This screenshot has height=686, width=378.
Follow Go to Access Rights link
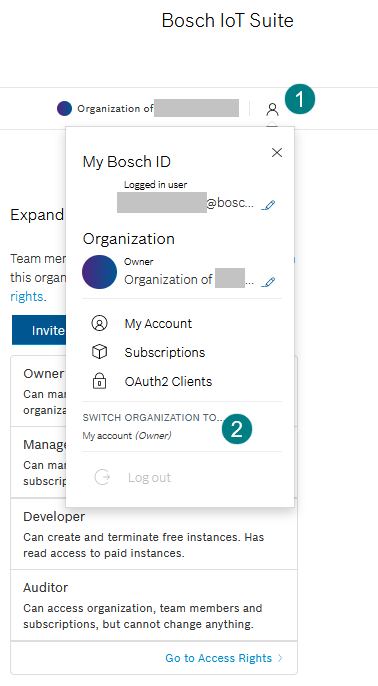[x=218, y=658]
